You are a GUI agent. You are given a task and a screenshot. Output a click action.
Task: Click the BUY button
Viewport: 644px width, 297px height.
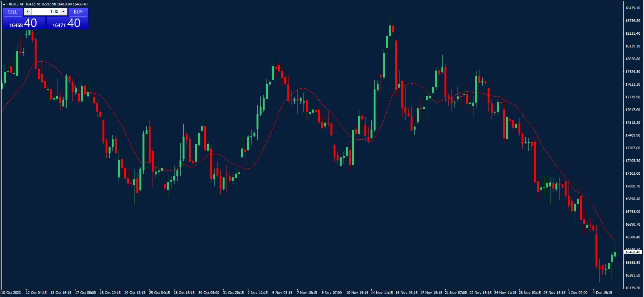pos(78,12)
